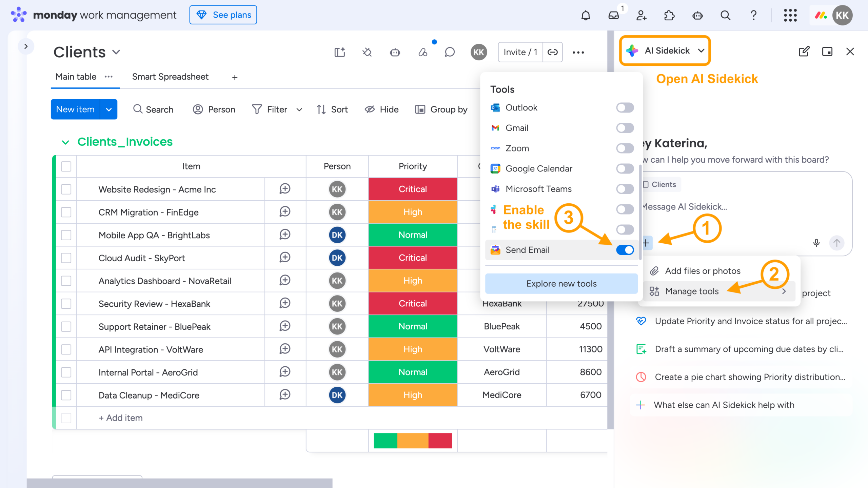Click the send arrow in message box
Image resolution: width=868 pixels, height=488 pixels.
pos(836,243)
